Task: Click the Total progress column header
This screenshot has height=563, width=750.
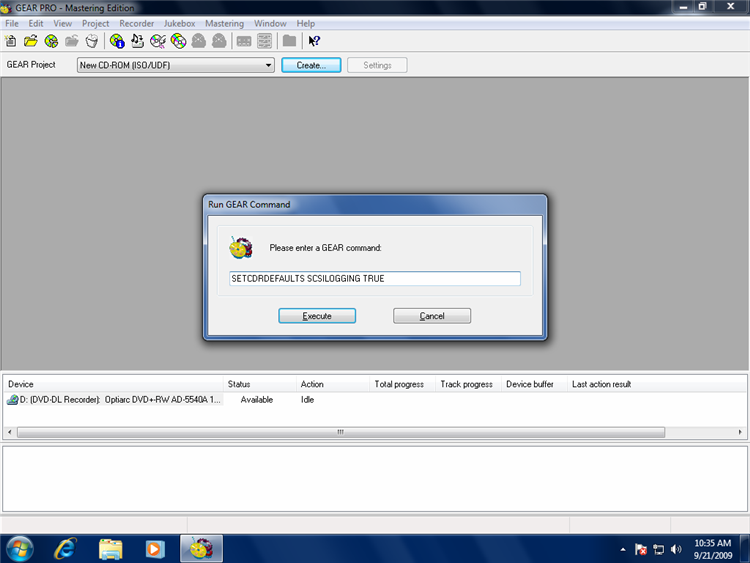Action: (x=402, y=384)
